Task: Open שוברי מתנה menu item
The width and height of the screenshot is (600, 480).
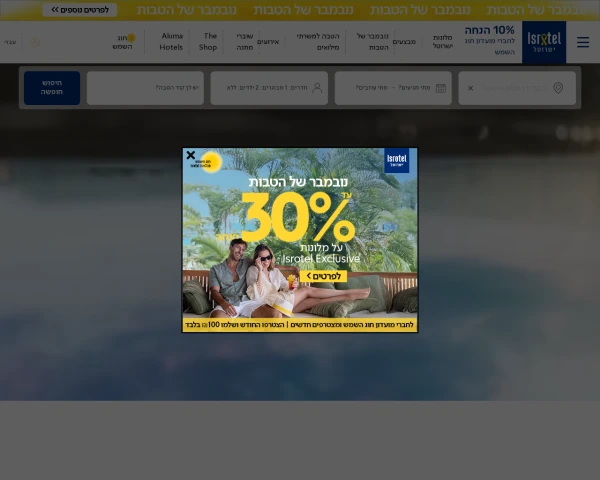Action: [245, 42]
